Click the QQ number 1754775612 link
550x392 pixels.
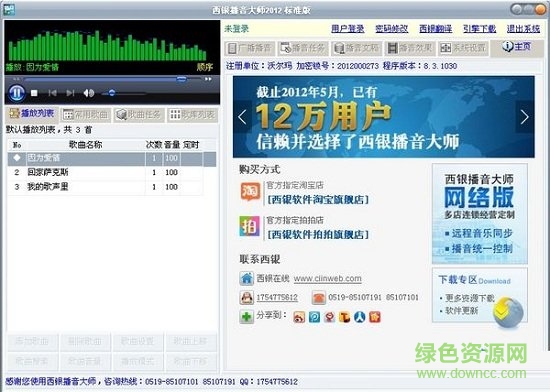click(277, 298)
